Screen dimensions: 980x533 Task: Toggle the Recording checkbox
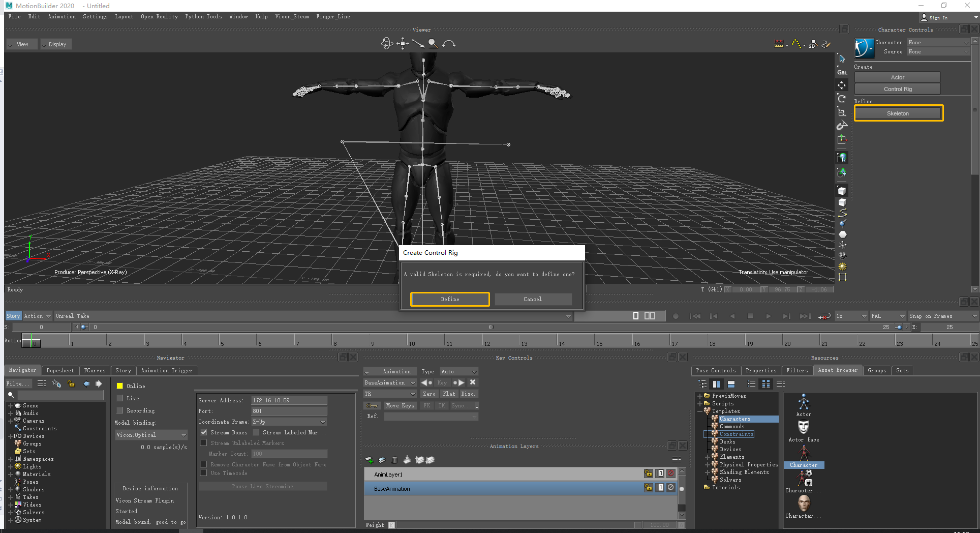[x=120, y=410]
